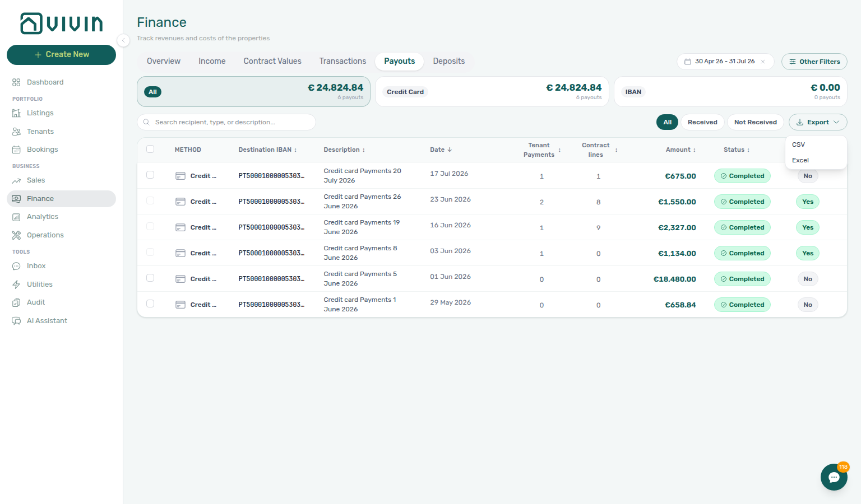Screen dimensions: 861x504
Task: Select the Credit Card summary card
Action: click(492, 92)
